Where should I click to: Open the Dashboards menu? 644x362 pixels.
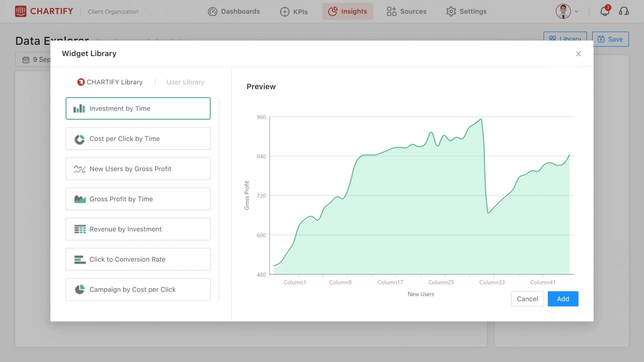pyautogui.click(x=234, y=12)
